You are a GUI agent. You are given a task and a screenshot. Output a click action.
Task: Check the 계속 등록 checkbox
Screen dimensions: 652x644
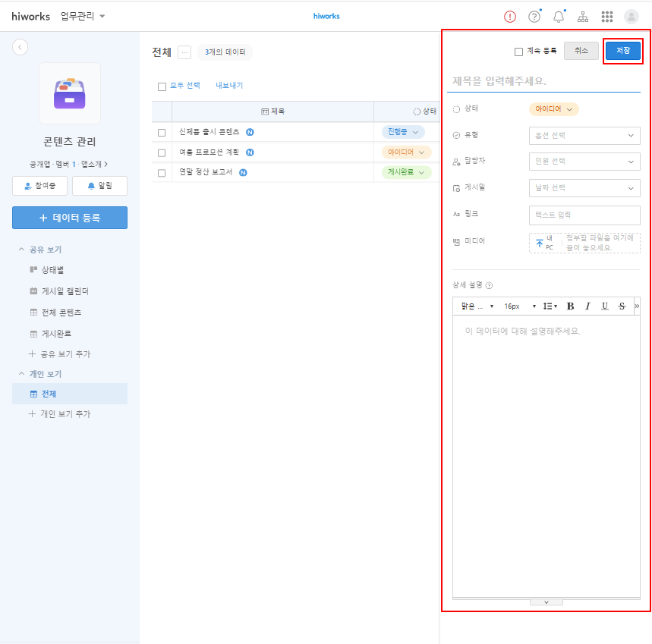(x=518, y=52)
